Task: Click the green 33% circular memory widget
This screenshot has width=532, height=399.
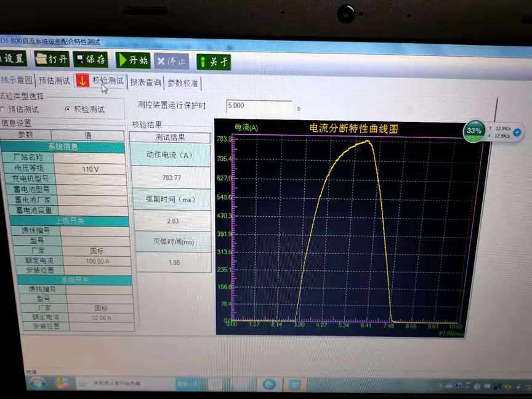Action: pos(474,131)
